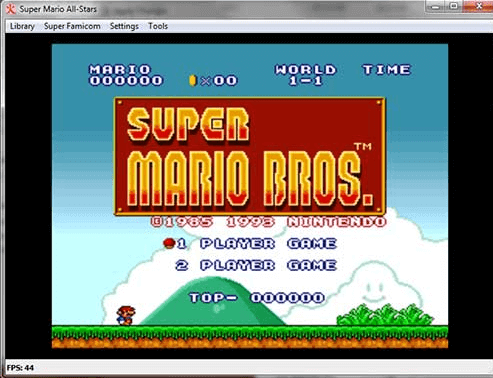The width and height of the screenshot is (493, 378).
Task: Open the Library menu
Action: pyautogui.click(x=22, y=26)
